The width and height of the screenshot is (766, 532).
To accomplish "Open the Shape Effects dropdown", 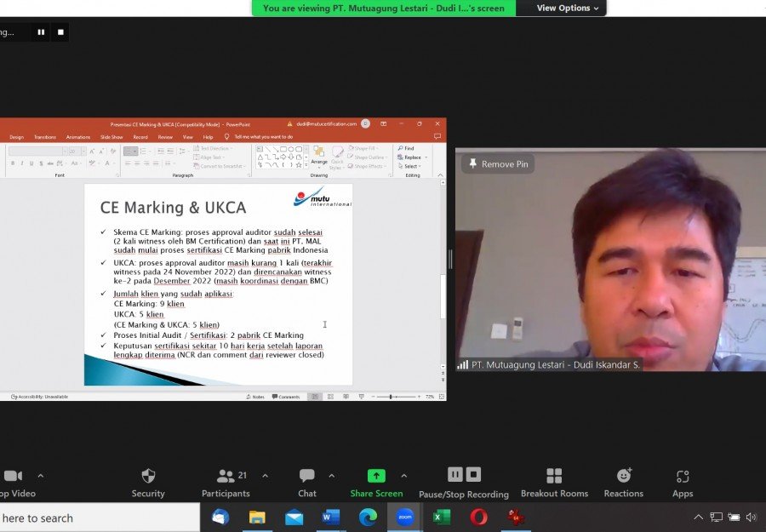I will 367,166.
